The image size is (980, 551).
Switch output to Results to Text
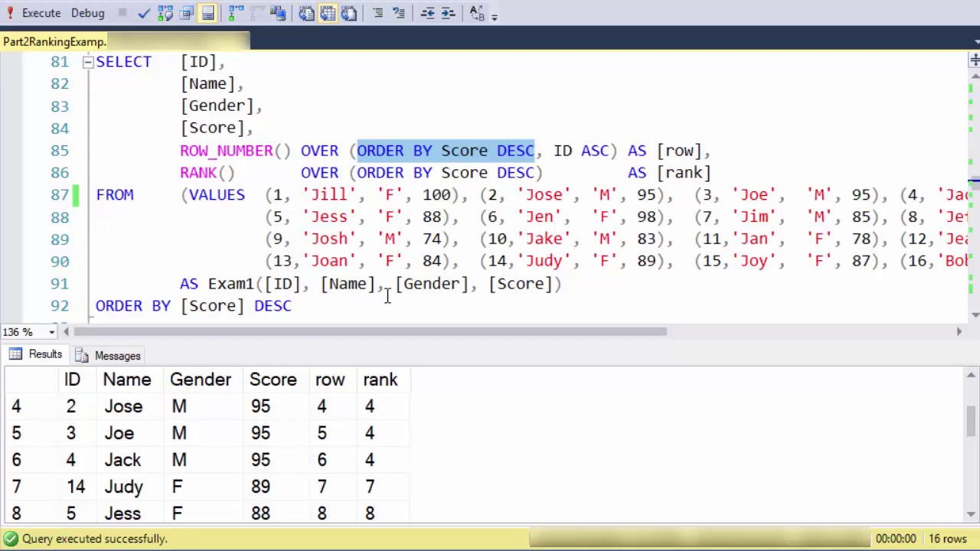click(306, 13)
